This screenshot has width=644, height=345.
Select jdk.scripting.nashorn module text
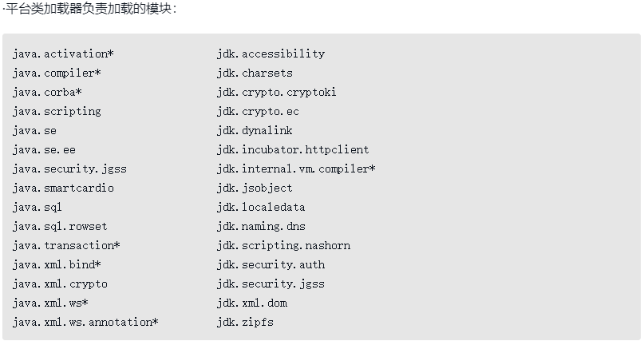(283, 245)
